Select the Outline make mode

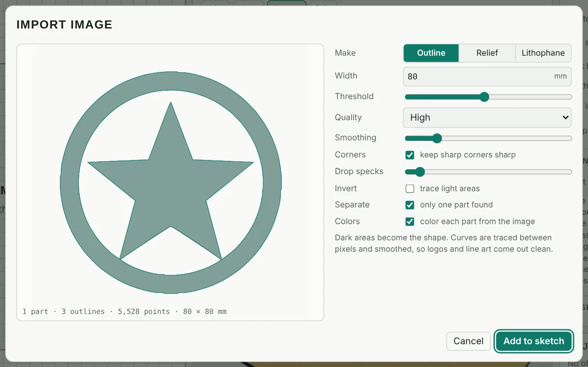[x=431, y=53]
